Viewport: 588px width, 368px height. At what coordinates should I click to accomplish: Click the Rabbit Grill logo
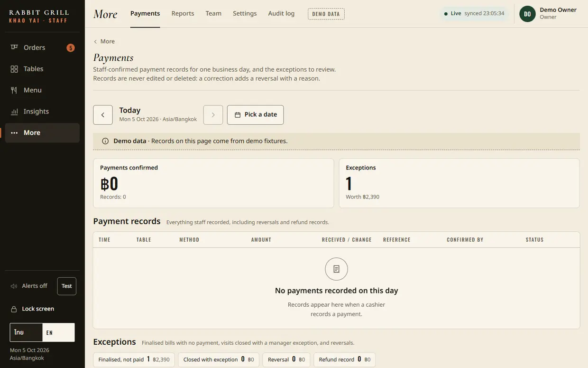[x=39, y=16]
